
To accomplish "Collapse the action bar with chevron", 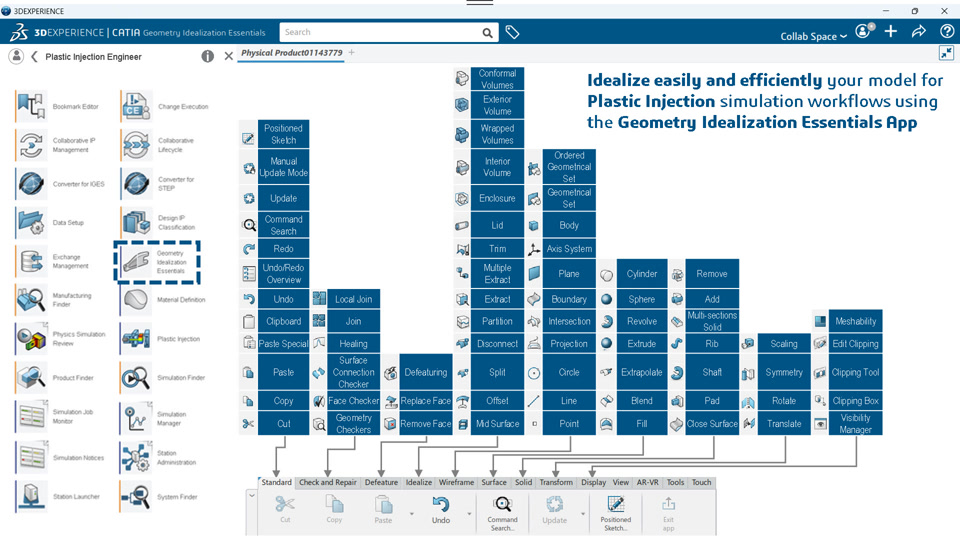I will pos(252,495).
